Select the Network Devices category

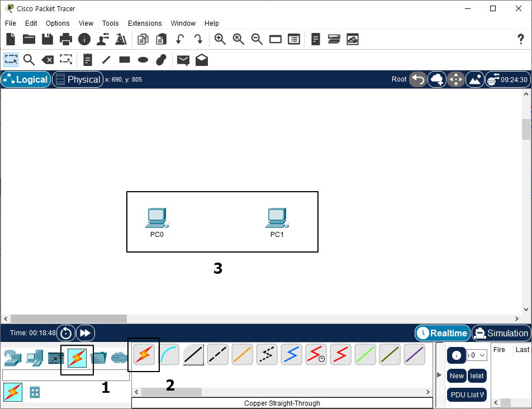[x=13, y=358]
